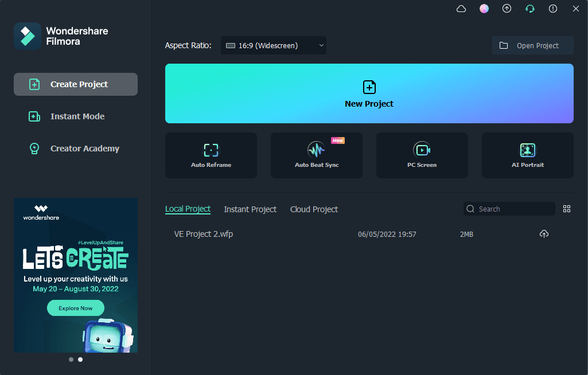
Task: Click the colorful user account avatar
Action: 484,9
